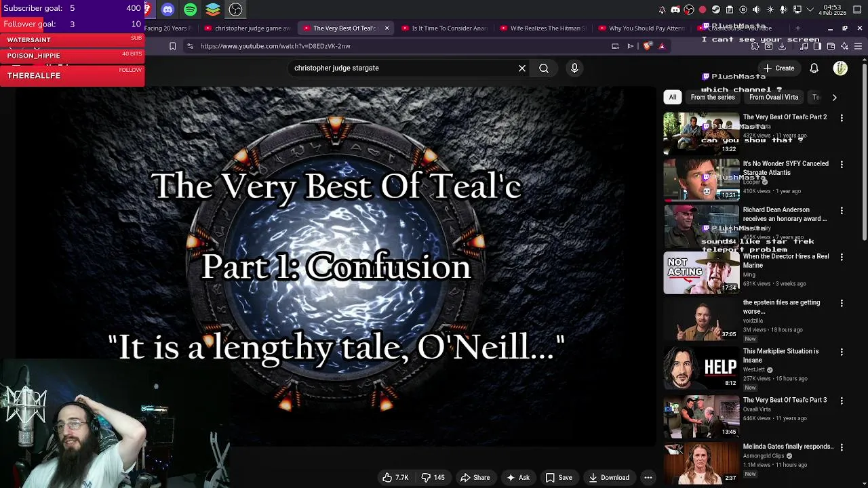The image size is (868, 488).
Task: Expand hidden system tray icons chevron
Action: 810,9
